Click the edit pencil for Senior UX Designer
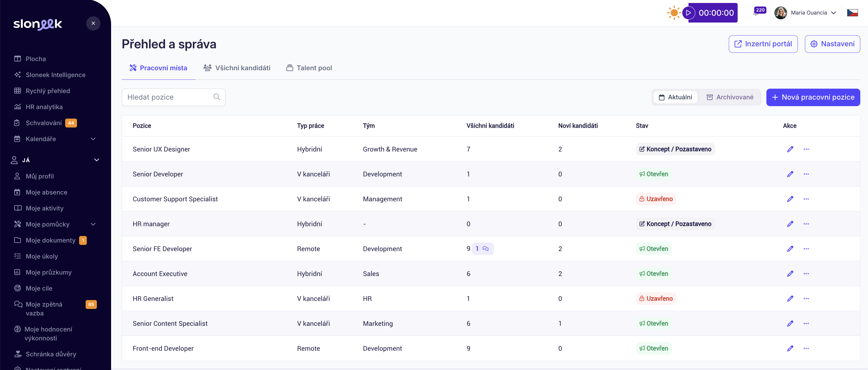The width and height of the screenshot is (868, 370). coord(790,149)
